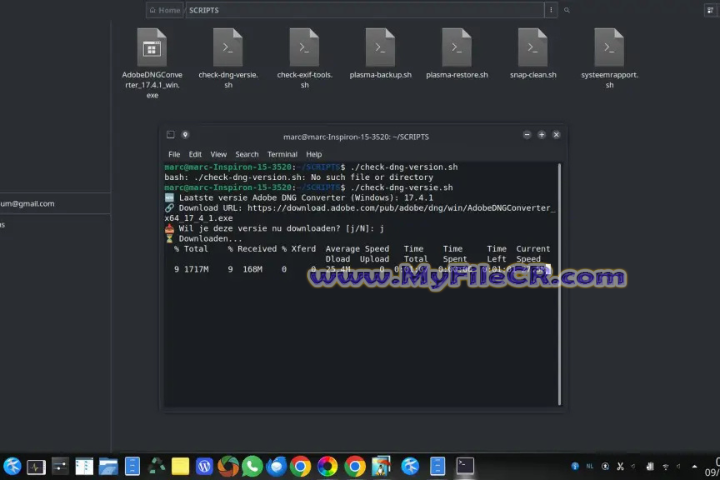This screenshot has height=480, width=720.
Task: Close the terminal window
Action: pyautogui.click(x=557, y=135)
